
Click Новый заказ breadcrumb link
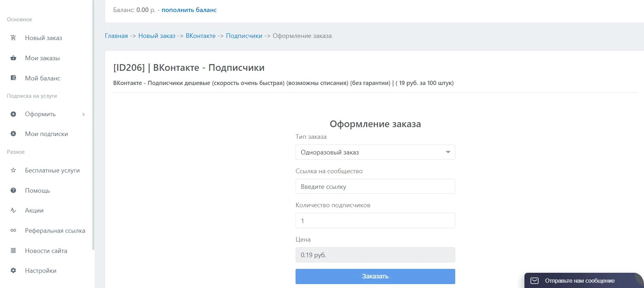pos(157,36)
